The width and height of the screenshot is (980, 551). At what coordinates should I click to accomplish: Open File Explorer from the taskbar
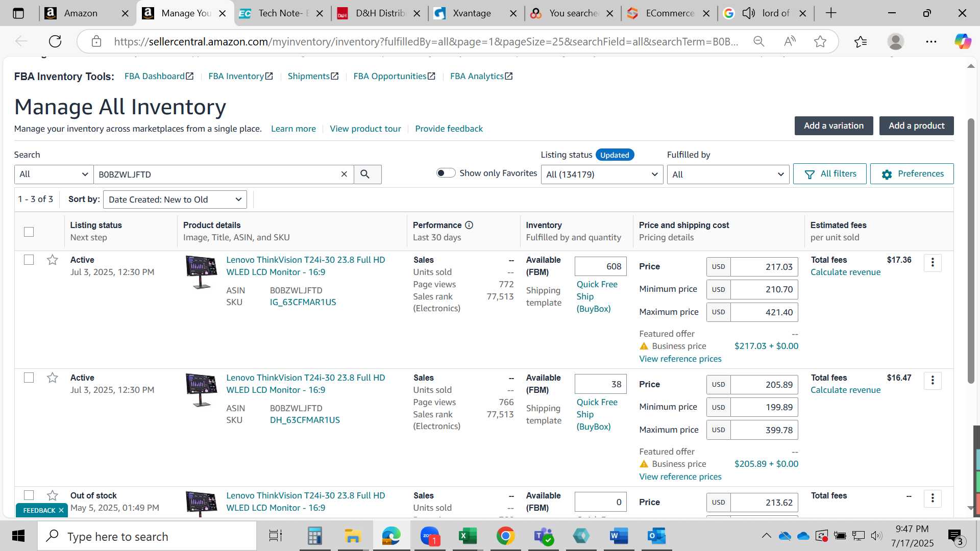pos(353,536)
